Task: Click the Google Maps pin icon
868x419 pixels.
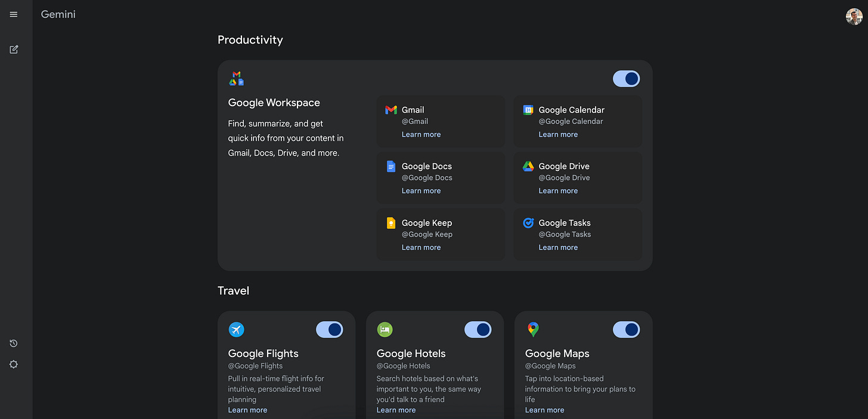Action: point(533,330)
